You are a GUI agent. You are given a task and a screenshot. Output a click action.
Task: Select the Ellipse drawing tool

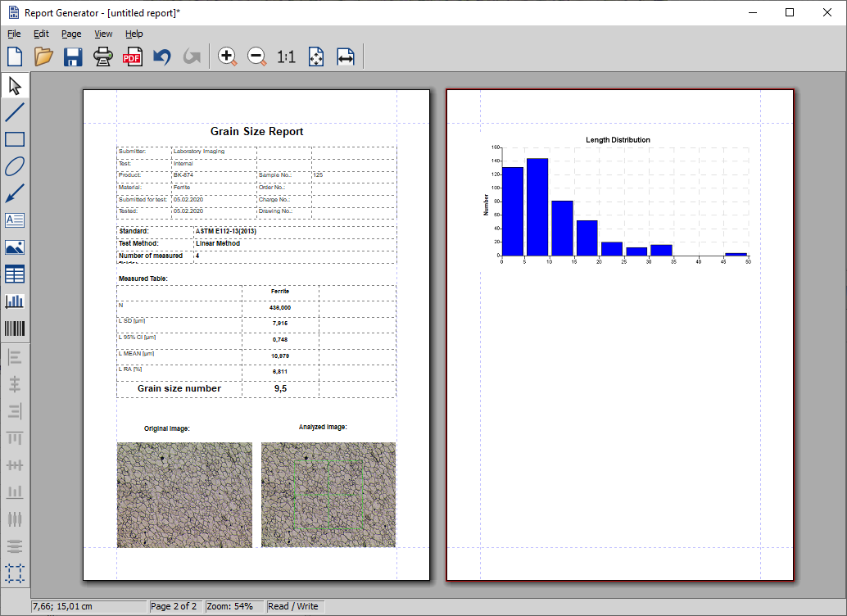pyautogui.click(x=15, y=166)
